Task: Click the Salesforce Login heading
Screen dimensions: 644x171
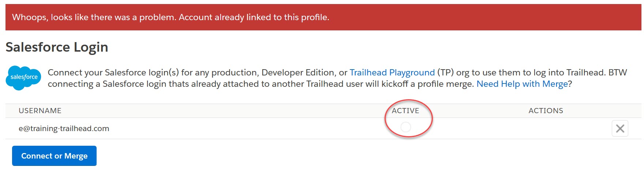Action: pyautogui.click(x=57, y=47)
